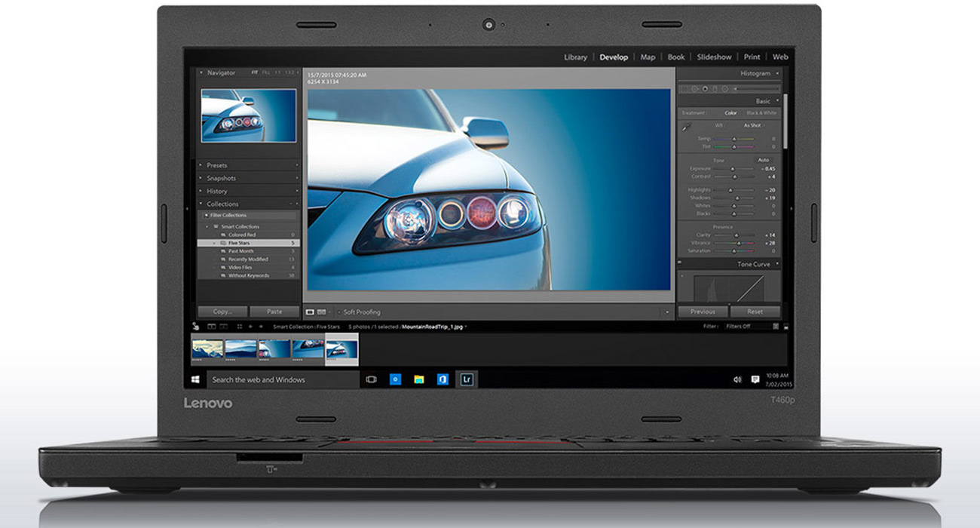Show Grid view icon in filmstrip bar
Screen dimensions: 980x528
tap(240, 326)
